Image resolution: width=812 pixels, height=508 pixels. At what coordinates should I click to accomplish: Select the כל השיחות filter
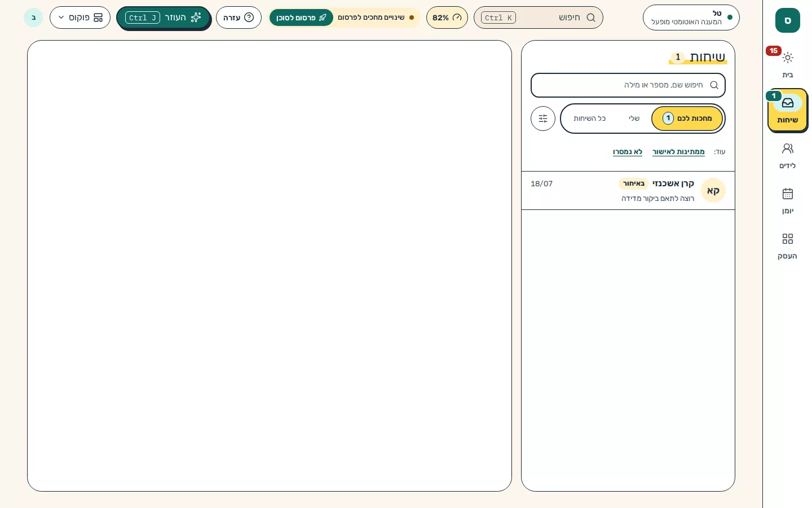click(590, 119)
